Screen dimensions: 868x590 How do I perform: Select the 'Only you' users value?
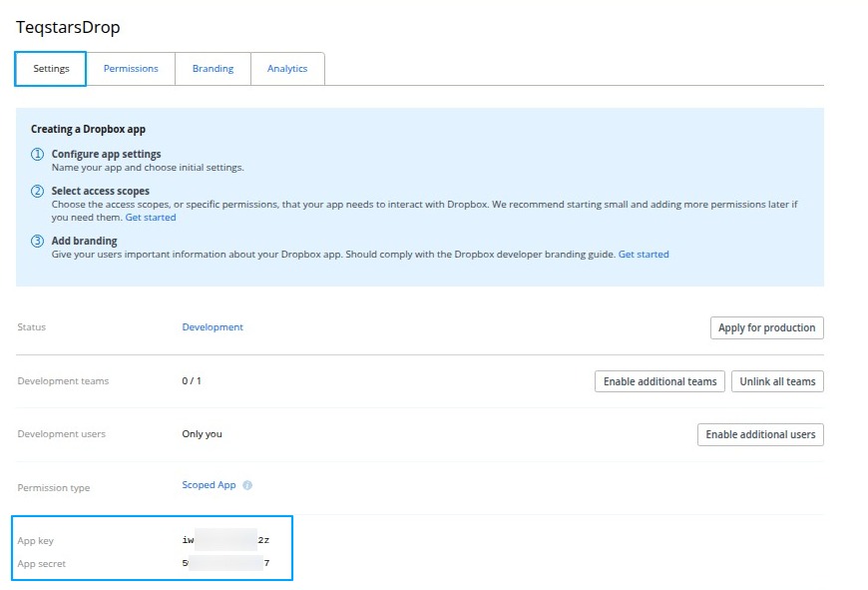pos(203,434)
